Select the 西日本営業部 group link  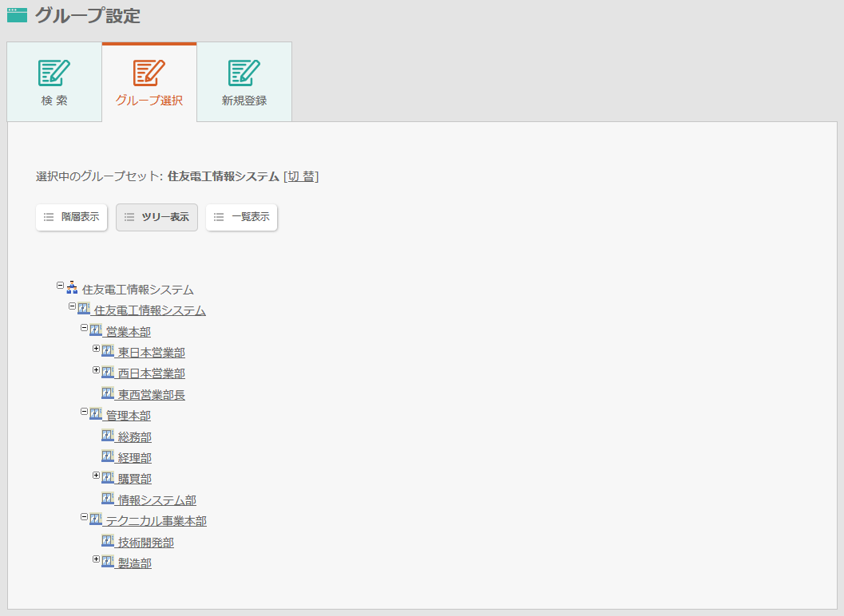(151, 374)
